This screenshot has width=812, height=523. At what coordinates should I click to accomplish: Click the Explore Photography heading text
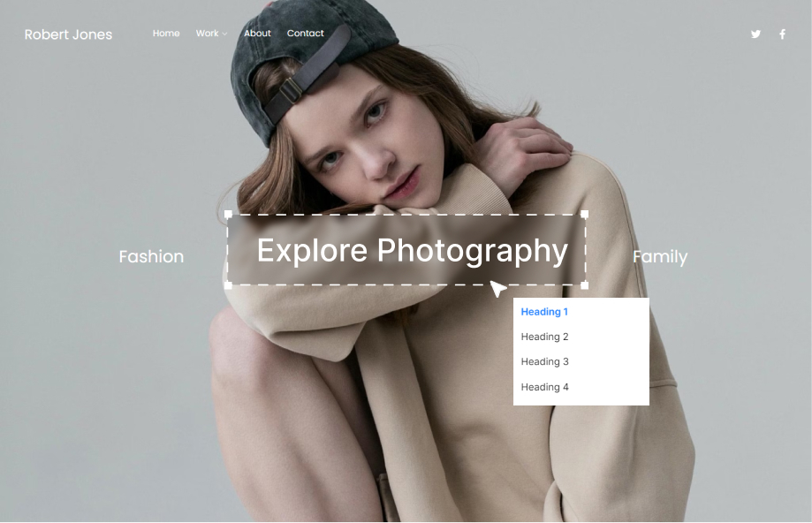click(x=412, y=251)
